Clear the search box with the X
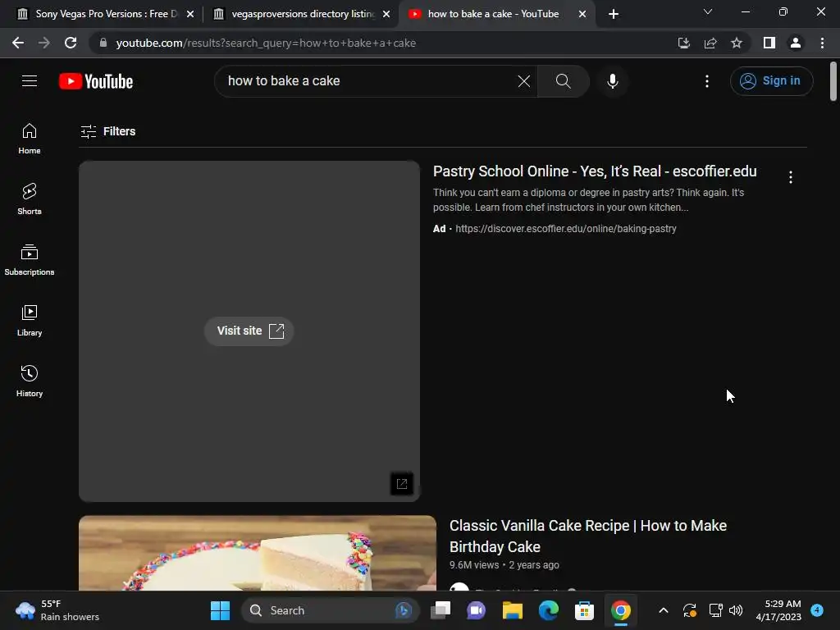840x630 pixels. 524,81
